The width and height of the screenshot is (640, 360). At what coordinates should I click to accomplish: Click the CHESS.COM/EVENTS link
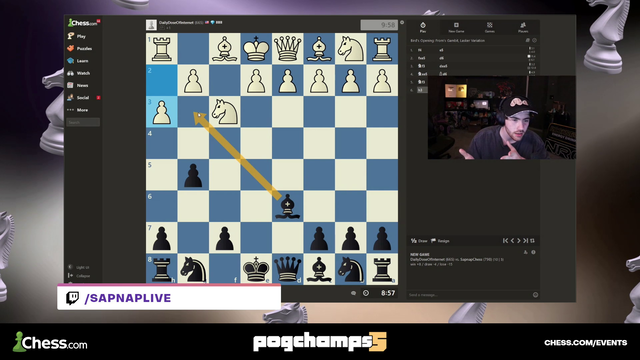coord(585,342)
